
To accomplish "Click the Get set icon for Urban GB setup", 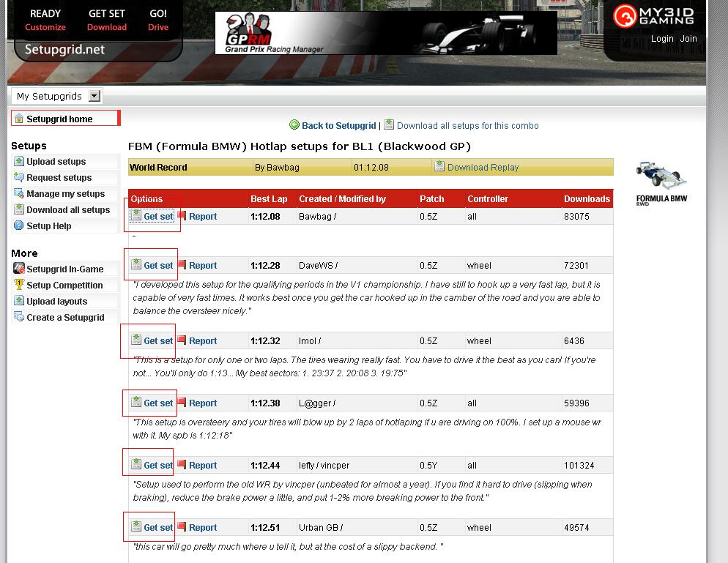I will click(x=136, y=526).
